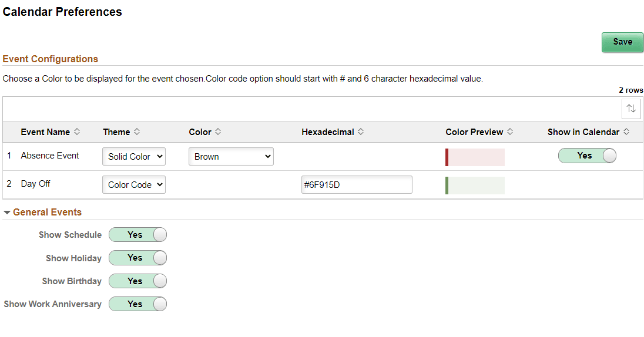Sort by Hexadecimal column arrows
644x337 pixels.
[x=361, y=132]
